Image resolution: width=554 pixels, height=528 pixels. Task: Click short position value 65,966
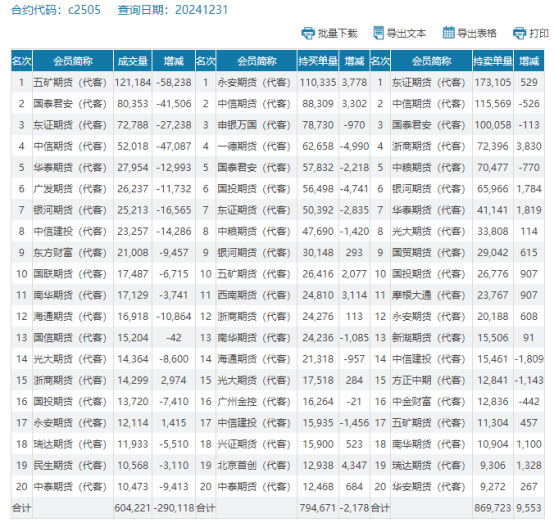493,189
